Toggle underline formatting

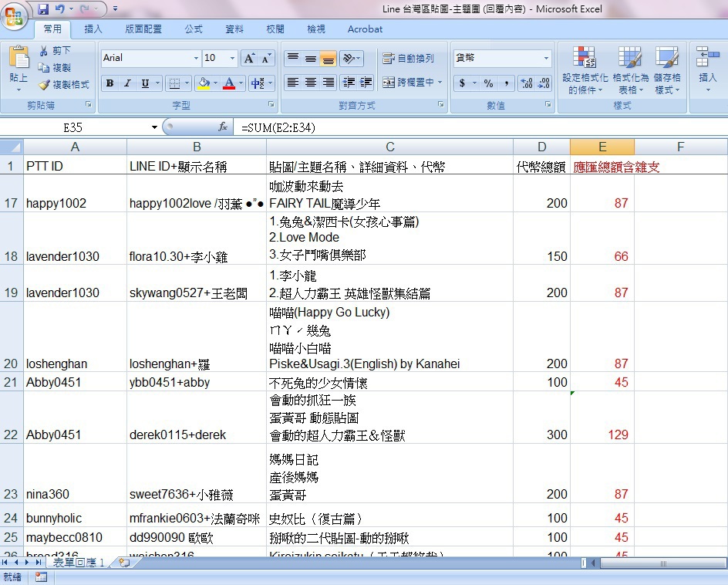point(145,83)
